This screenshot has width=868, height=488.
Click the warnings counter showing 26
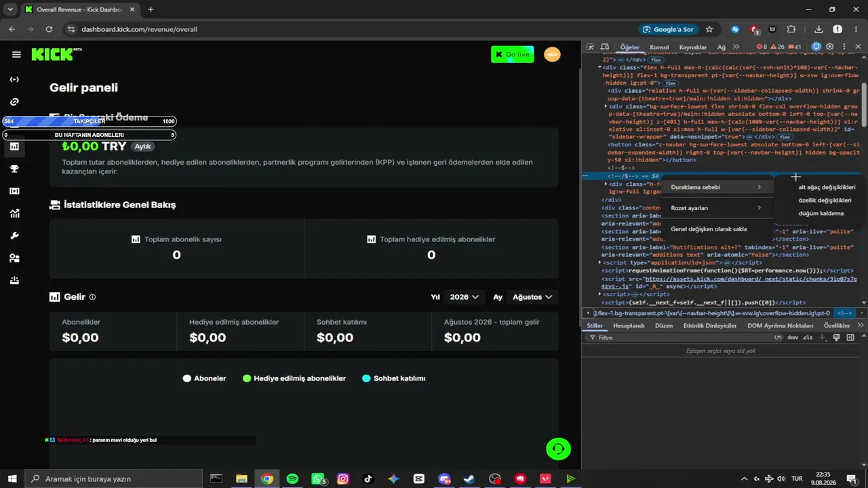tap(777, 47)
